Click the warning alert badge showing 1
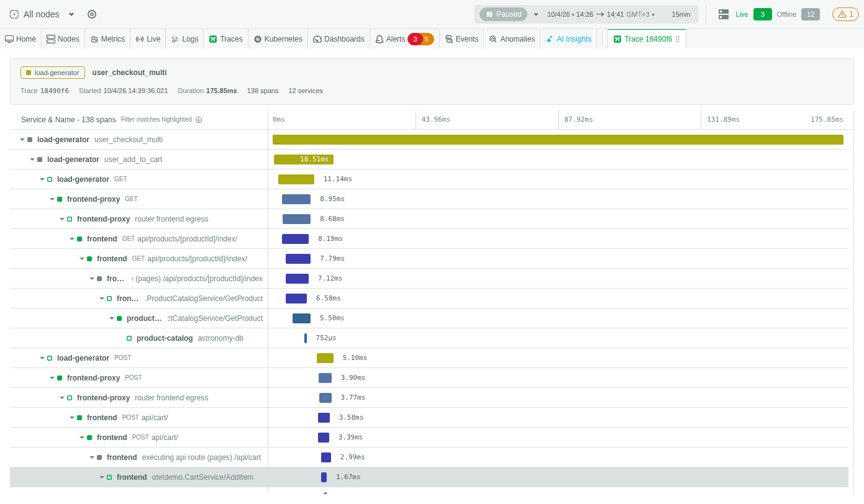 click(845, 14)
